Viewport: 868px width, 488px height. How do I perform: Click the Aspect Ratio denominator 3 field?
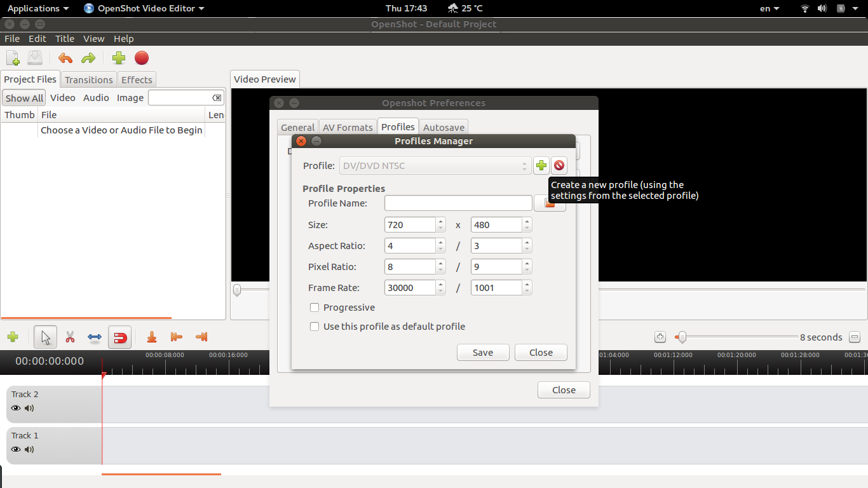click(496, 246)
